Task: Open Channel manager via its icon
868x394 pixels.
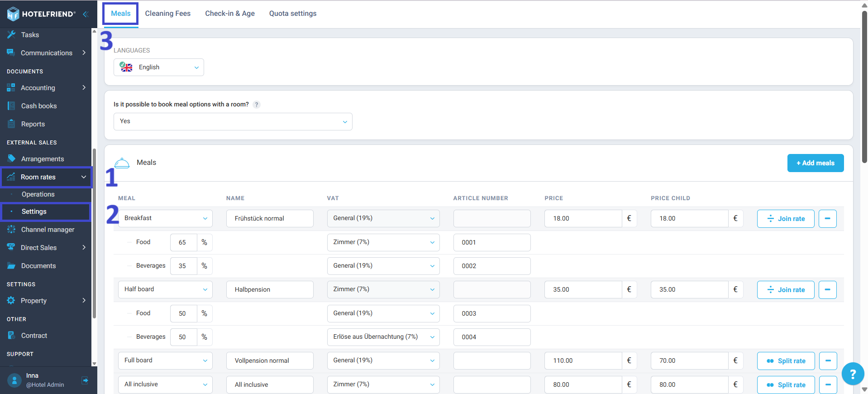Action: coord(11,230)
